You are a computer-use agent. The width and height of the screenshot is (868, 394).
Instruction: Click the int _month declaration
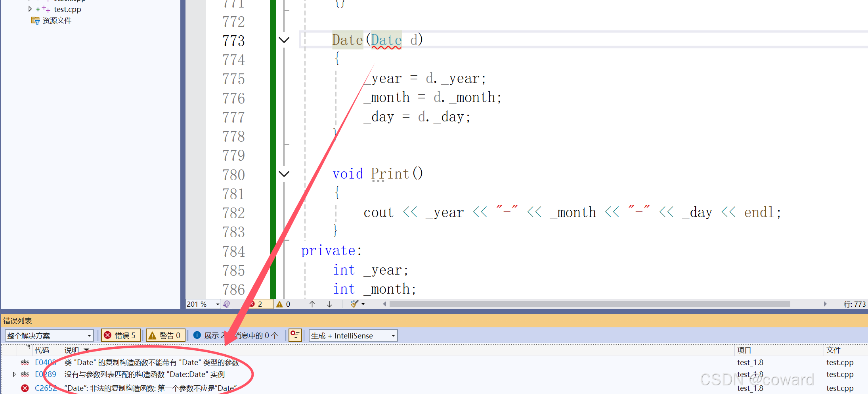[x=375, y=289]
